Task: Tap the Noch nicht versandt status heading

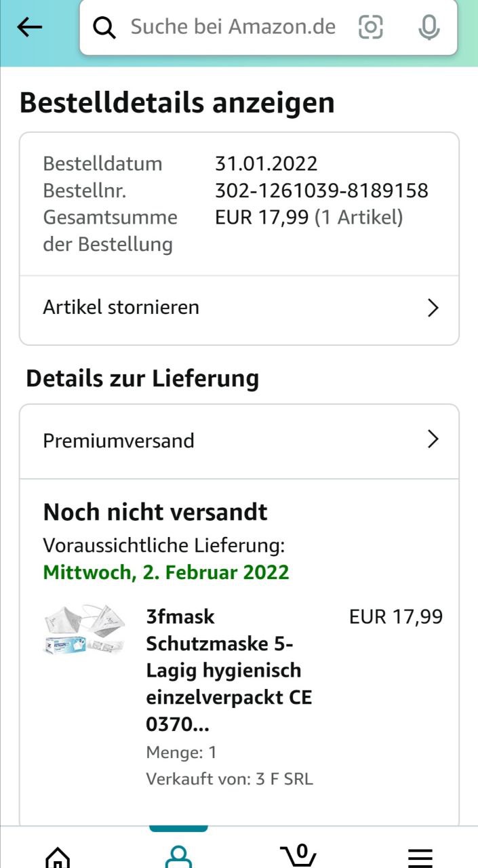Action: coord(155,512)
